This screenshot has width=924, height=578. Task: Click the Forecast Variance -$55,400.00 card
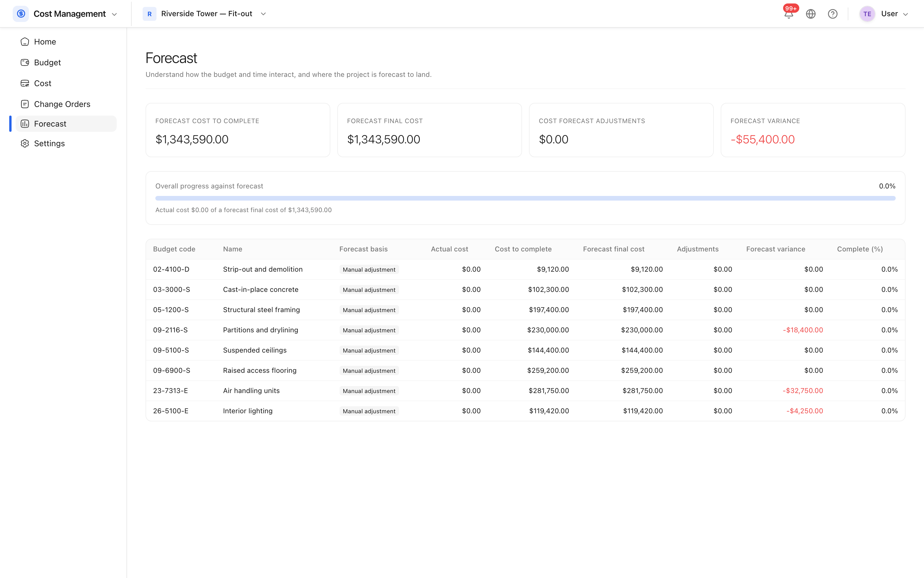pos(813,130)
